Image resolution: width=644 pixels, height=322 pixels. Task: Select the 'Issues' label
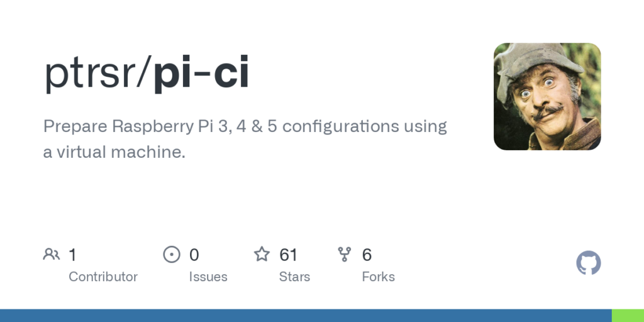[208, 277]
